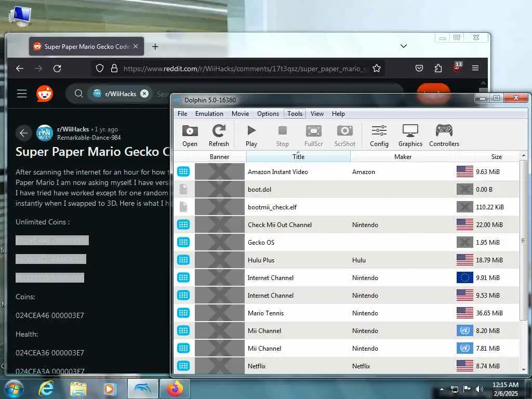
Task: Click the Open icon in Dolphin toolbar
Action: (190, 135)
